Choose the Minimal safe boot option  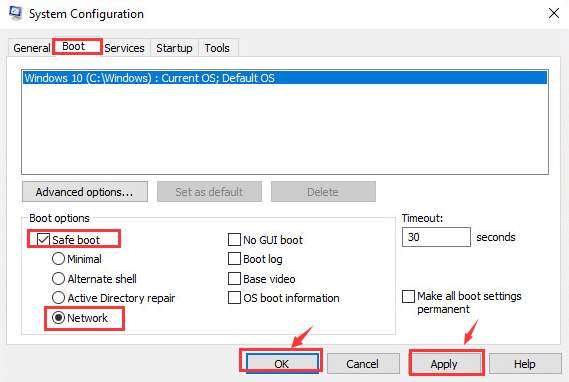click(x=58, y=259)
